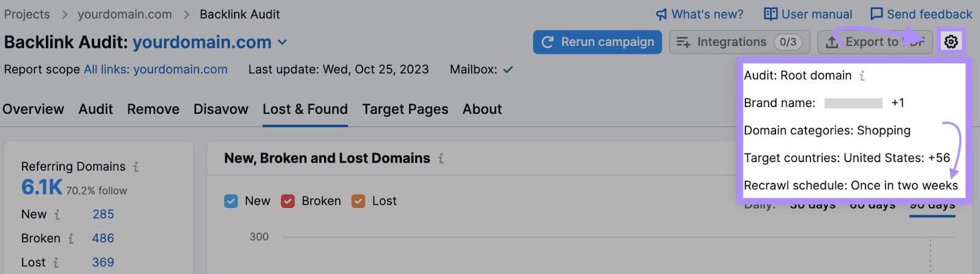
Task: Open the Target countries setting
Action: [846, 158]
